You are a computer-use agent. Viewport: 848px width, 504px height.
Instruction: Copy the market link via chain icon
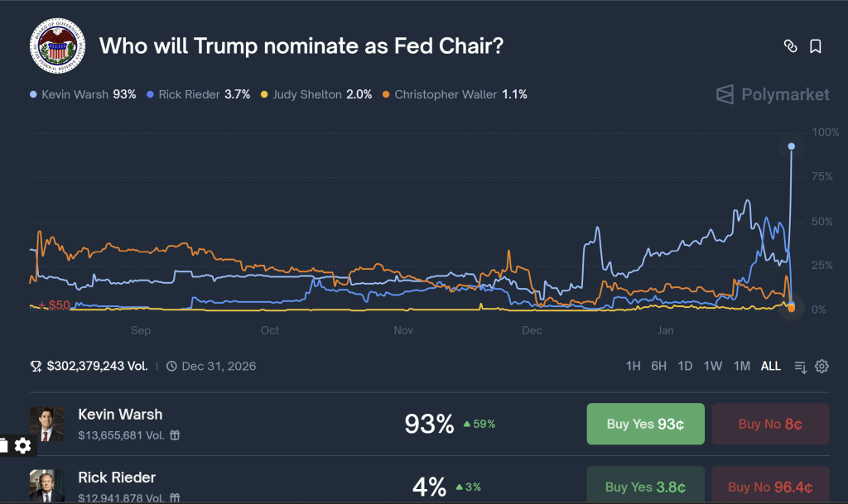[791, 47]
